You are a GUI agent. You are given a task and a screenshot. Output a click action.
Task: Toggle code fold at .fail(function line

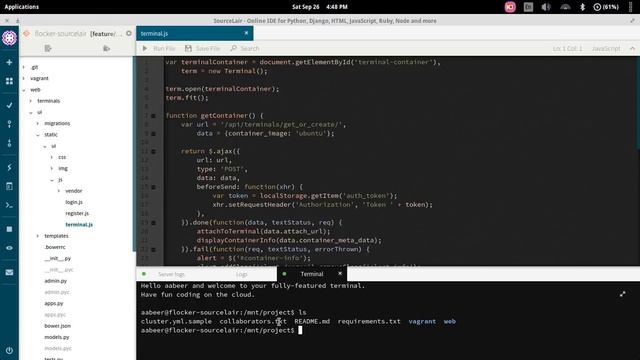153,250
